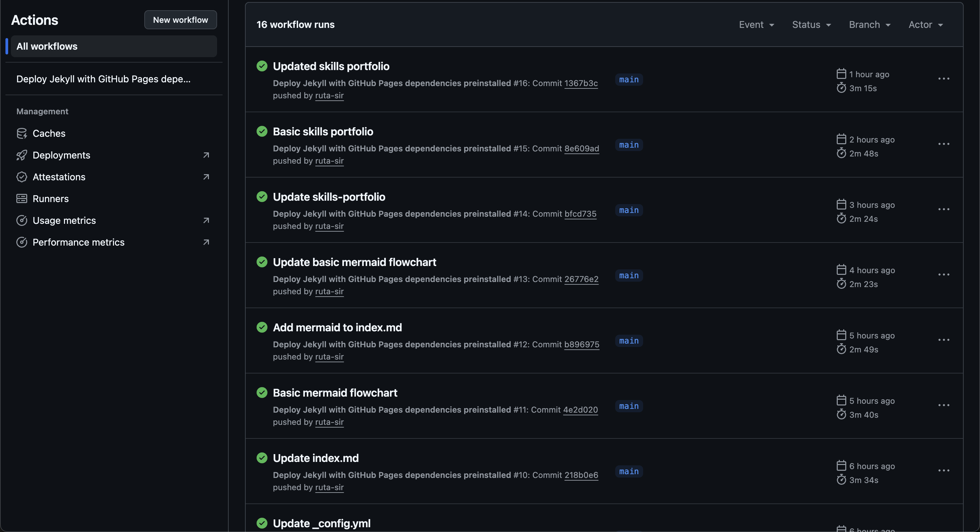Open options menu for run #16
980x532 pixels.
[944, 79]
